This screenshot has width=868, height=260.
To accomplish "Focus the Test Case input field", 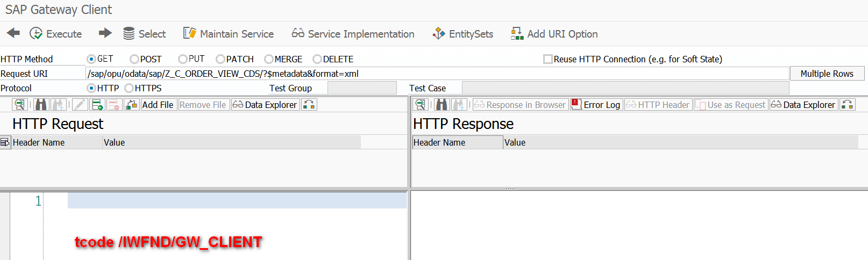I will click(625, 88).
